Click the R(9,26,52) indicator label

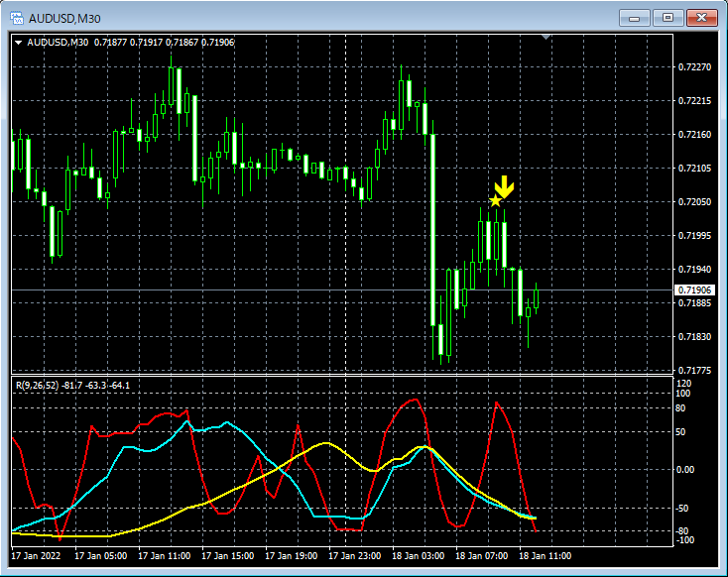pos(72,386)
